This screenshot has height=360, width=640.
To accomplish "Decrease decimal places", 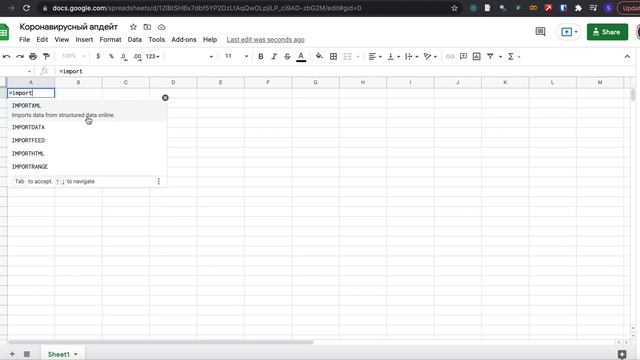I will pyautogui.click(x=124, y=56).
